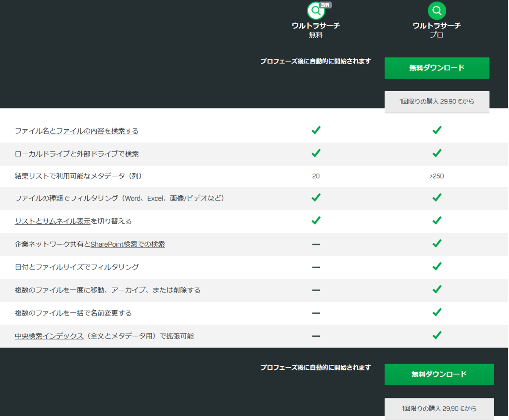Image resolution: width=509 pixels, height=420 pixels.
Task: Click the UltraSearch free magnifier logo
Action: click(316, 11)
